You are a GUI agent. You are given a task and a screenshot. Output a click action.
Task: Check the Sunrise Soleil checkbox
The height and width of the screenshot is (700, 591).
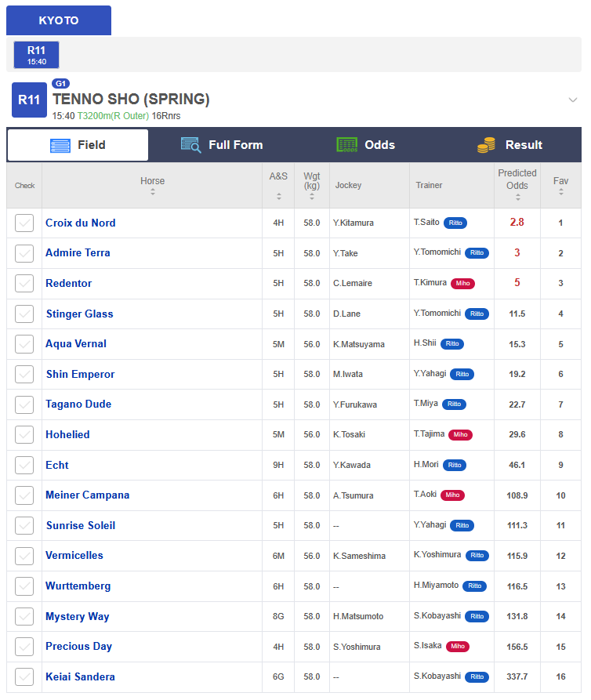click(x=24, y=525)
